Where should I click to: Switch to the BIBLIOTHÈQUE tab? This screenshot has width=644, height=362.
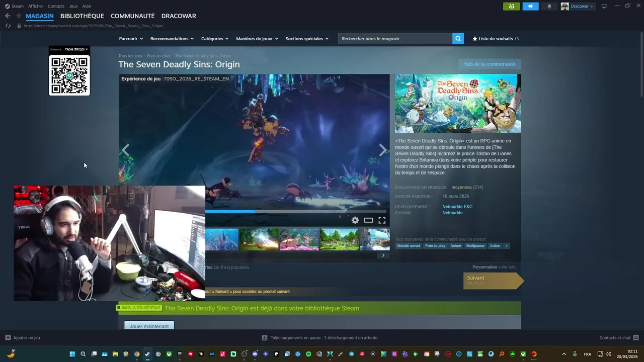(82, 16)
